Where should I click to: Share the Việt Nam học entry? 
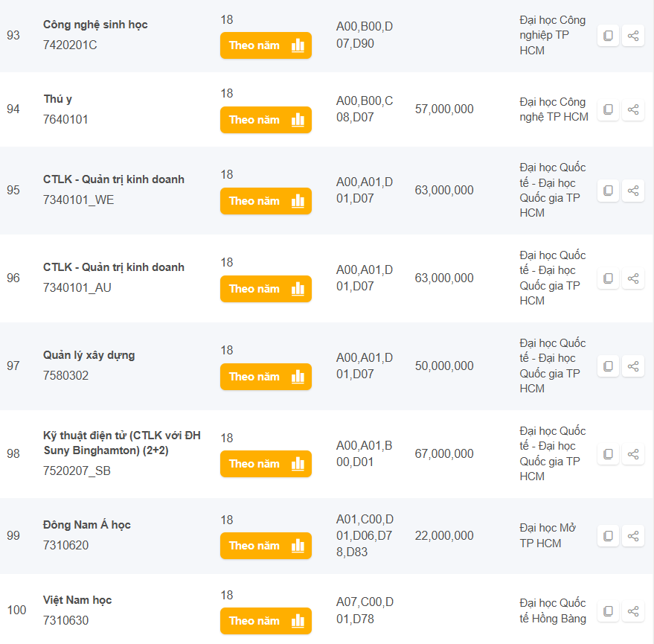tap(633, 611)
